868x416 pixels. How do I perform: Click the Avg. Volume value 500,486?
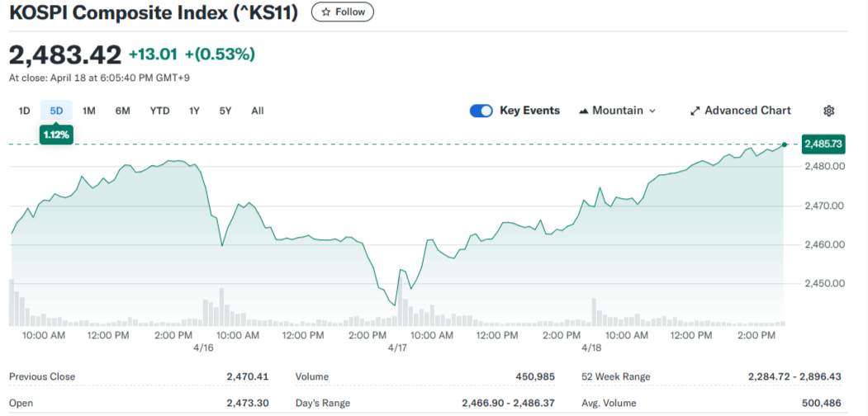[821, 404]
